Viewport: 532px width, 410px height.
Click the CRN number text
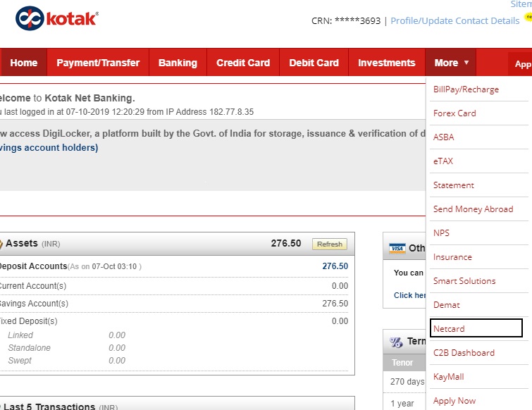point(346,20)
